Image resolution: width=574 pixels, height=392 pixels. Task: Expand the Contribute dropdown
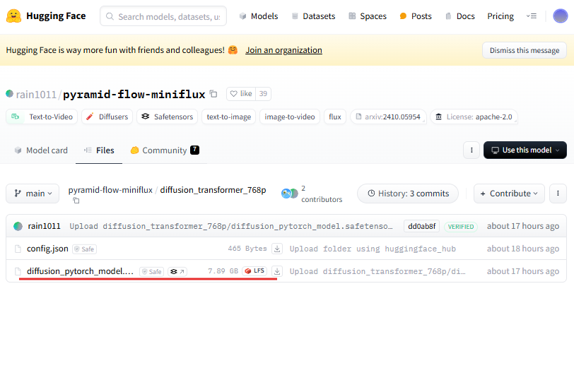[x=509, y=194]
